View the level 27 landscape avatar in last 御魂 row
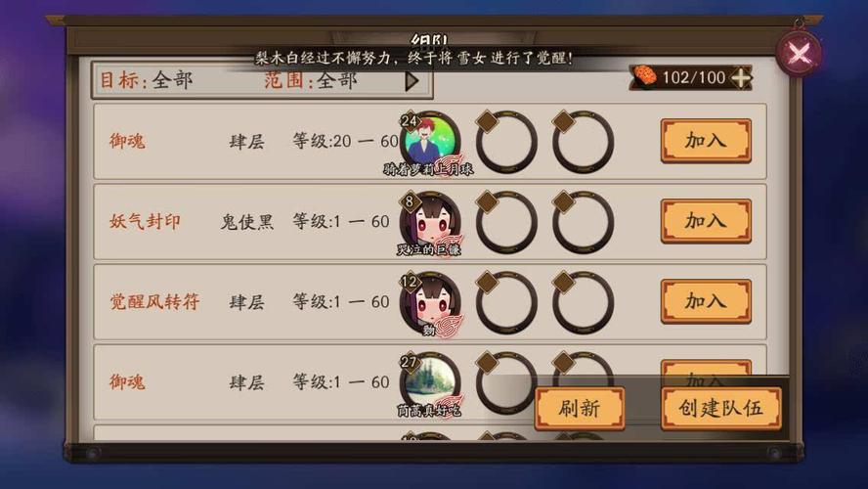Viewport: 868px width, 489px height. click(430, 382)
